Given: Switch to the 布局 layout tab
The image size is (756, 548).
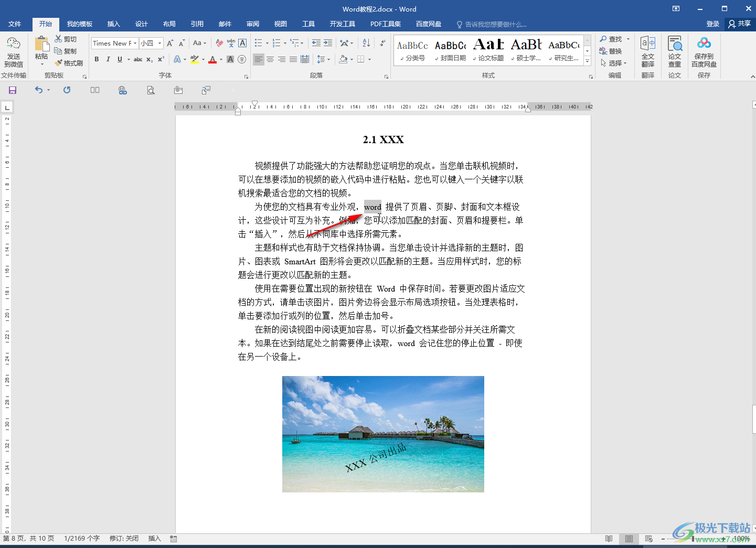Looking at the screenshot, I should pos(169,24).
